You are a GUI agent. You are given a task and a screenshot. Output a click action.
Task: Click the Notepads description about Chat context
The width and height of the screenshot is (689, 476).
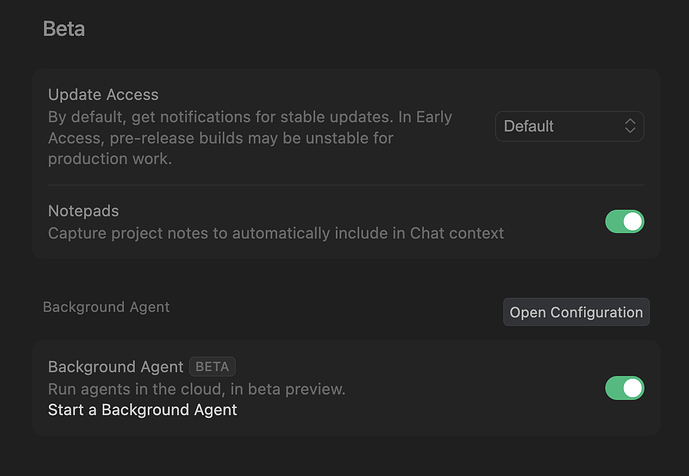275,233
